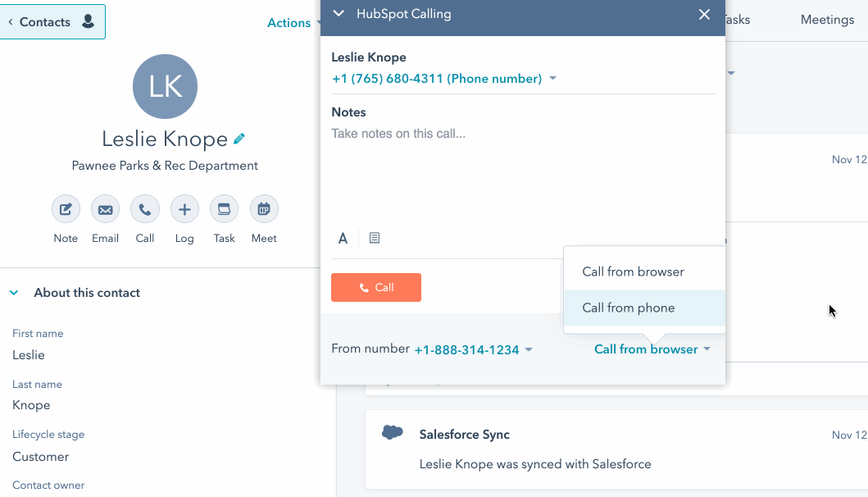Open the phone number dropdown for Leslie Knope
The height and width of the screenshot is (497, 868).
click(x=552, y=78)
